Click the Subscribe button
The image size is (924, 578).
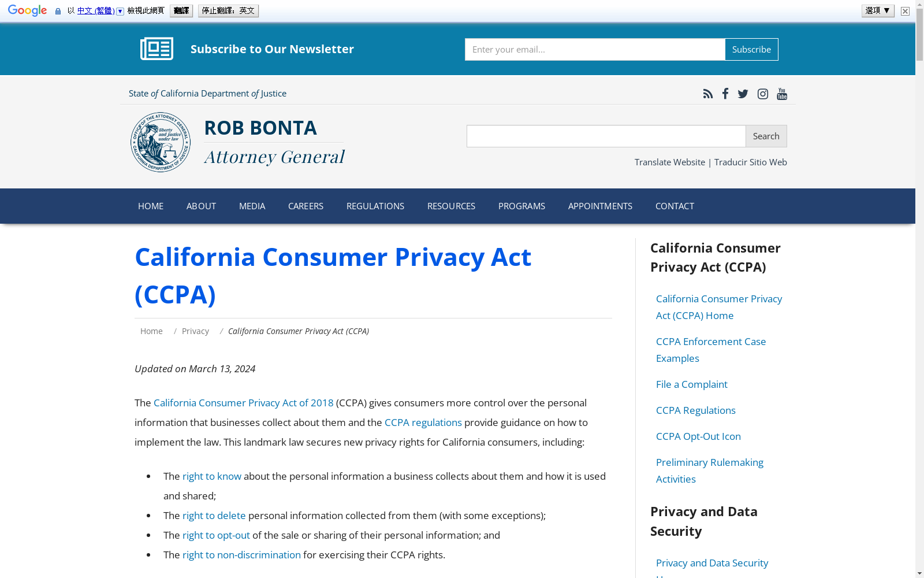point(751,50)
